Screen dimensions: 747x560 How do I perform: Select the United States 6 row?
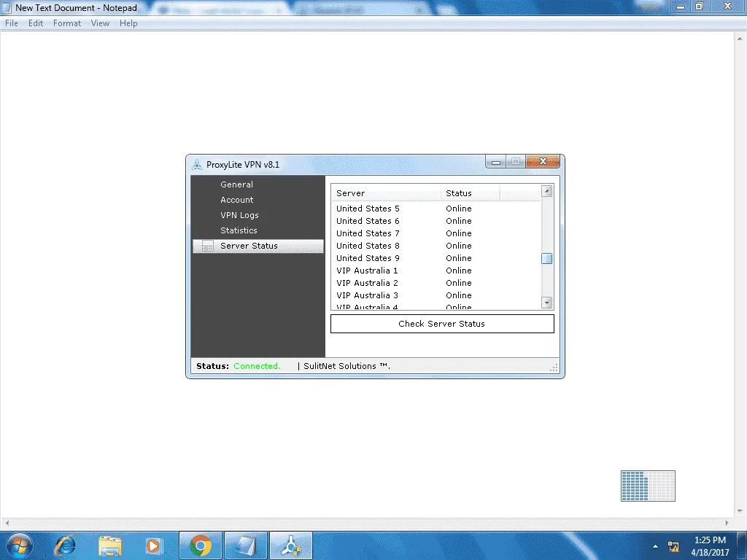point(436,221)
